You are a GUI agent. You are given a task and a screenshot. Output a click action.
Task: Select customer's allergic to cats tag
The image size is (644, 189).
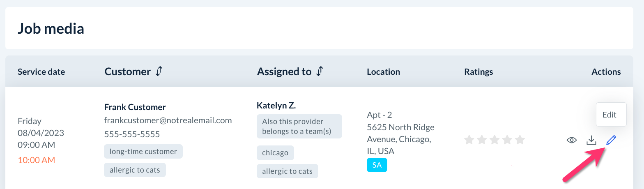(x=135, y=170)
